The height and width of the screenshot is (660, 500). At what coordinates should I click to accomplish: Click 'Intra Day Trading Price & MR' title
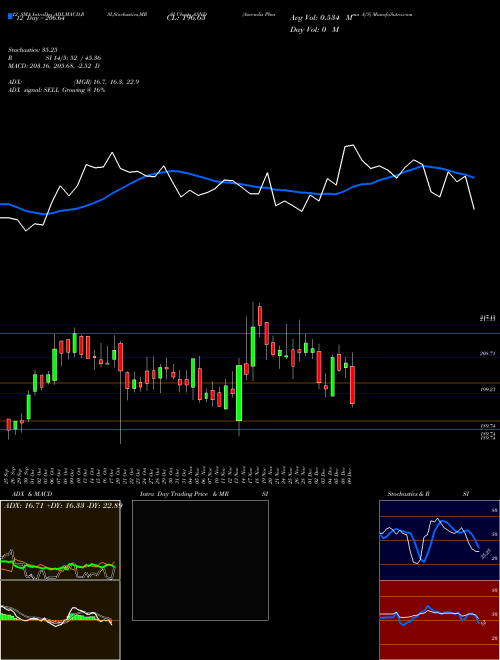184,494
